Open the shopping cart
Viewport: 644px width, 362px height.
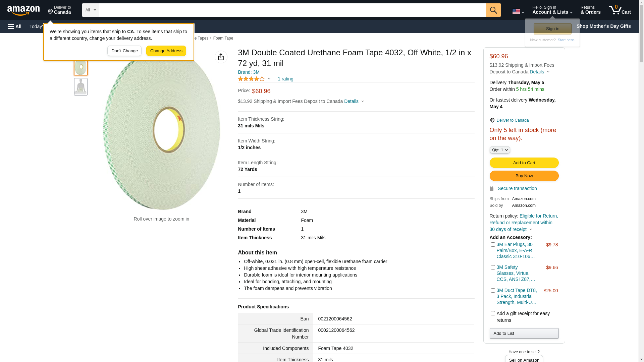620,10
